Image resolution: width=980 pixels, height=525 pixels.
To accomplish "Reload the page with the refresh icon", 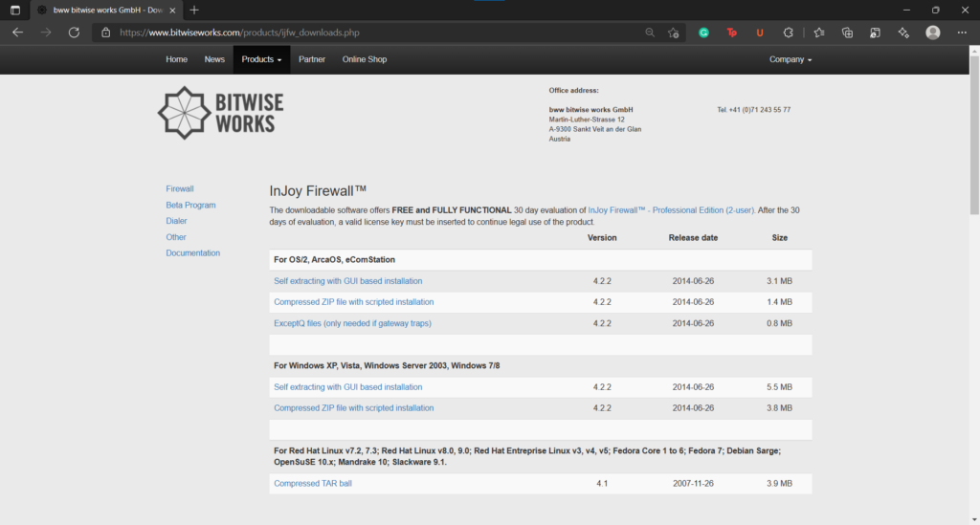I will (74, 33).
